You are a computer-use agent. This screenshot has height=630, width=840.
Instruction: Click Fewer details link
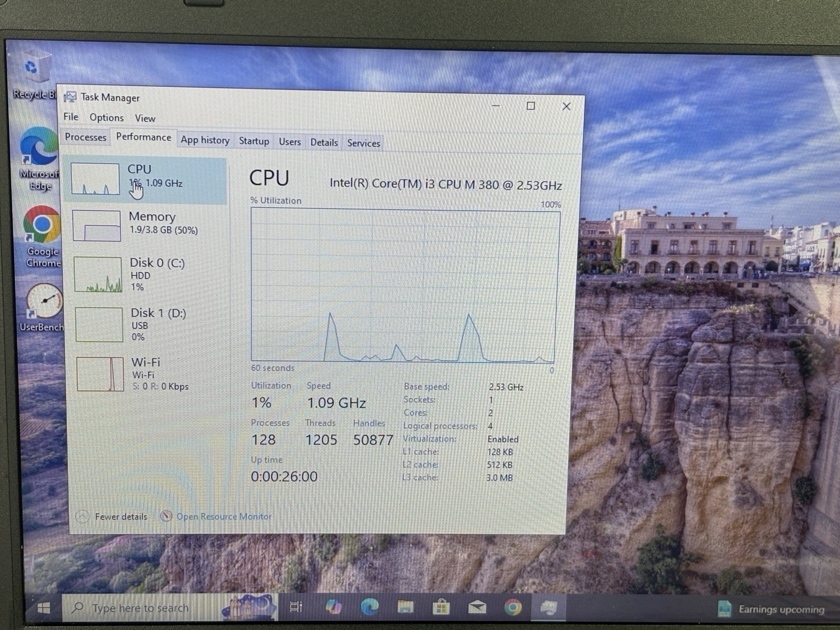coord(121,517)
